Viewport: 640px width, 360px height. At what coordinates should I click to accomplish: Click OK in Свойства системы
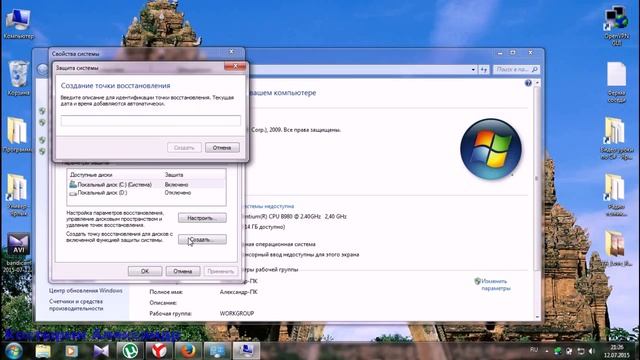145,271
